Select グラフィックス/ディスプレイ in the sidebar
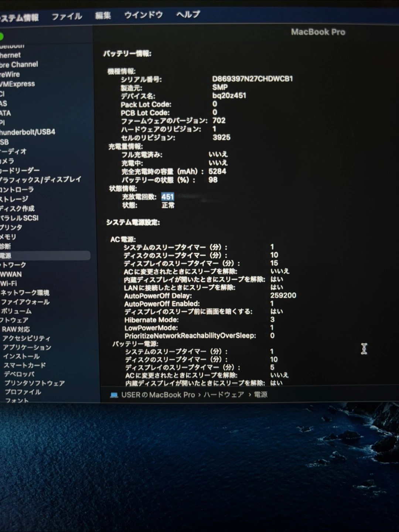This screenshot has height=532, width=399. pos(40,180)
